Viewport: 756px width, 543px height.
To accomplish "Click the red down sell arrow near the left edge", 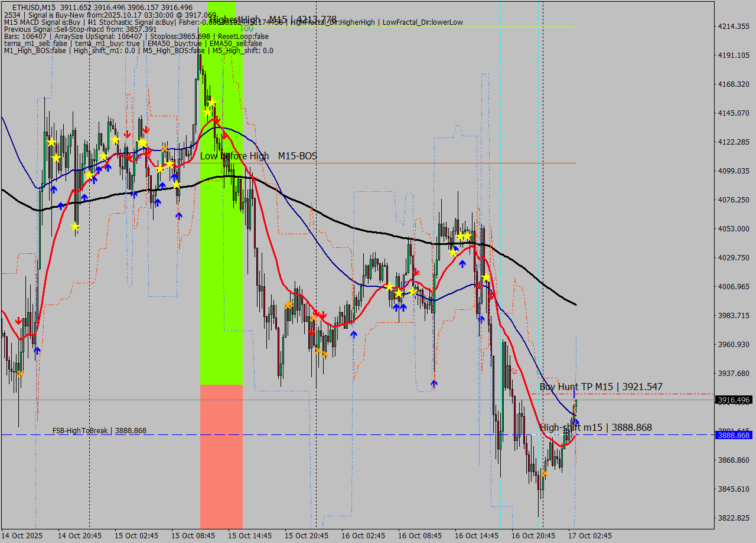I will [18, 319].
